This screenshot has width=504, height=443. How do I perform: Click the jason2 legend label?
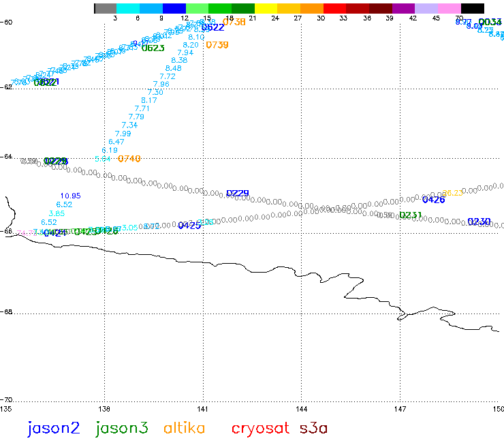coord(53,429)
